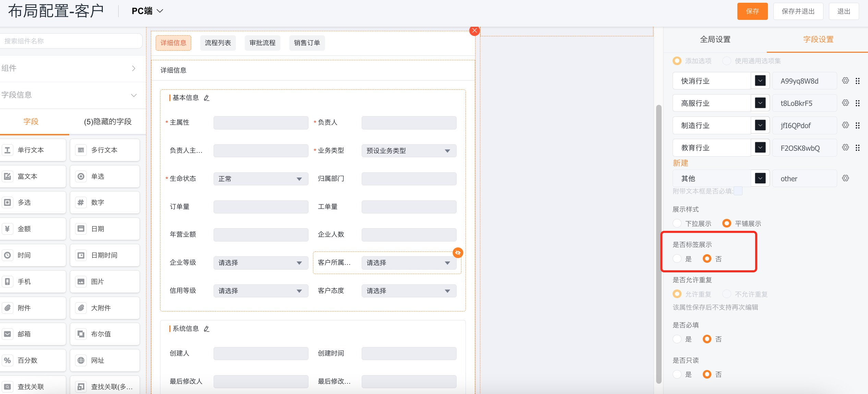Click the settings panel vertical scrollbar

click(x=659, y=244)
